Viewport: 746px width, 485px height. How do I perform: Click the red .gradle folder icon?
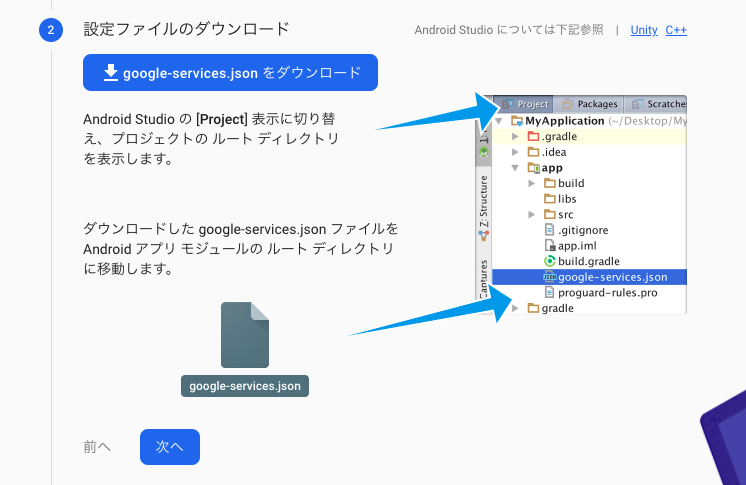pyautogui.click(x=533, y=137)
